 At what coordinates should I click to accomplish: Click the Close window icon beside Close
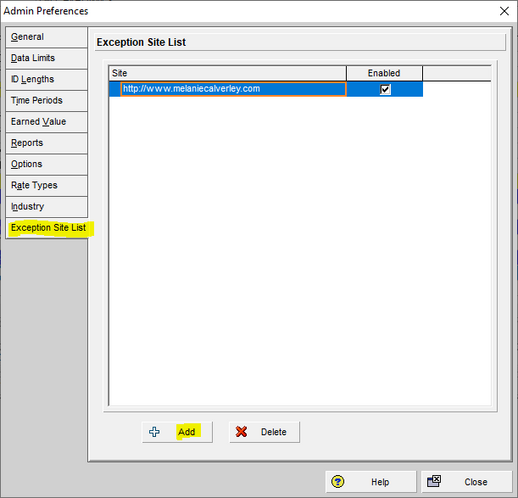(434, 481)
